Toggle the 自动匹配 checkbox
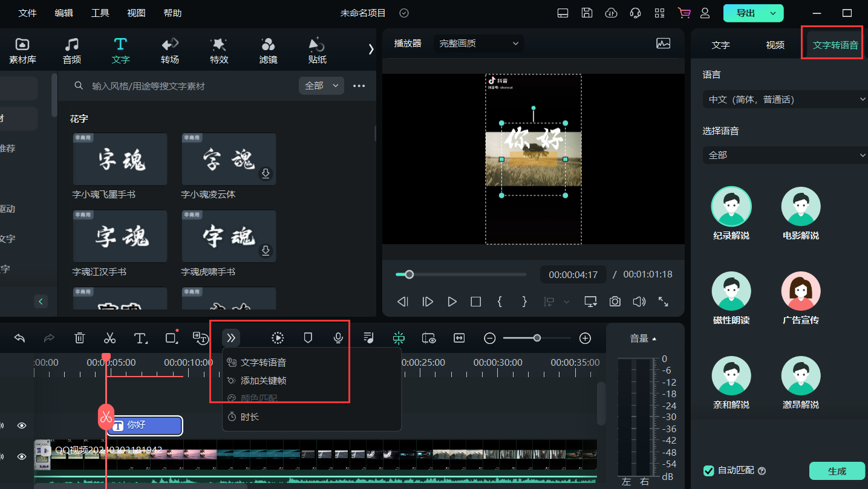The width and height of the screenshot is (868, 489). tap(709, 471)
